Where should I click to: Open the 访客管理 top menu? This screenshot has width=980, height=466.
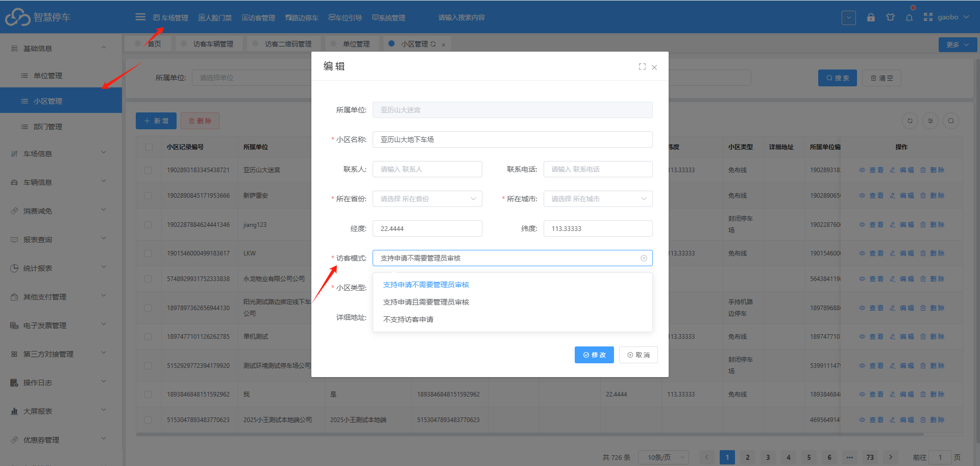(x=258, y=18)
